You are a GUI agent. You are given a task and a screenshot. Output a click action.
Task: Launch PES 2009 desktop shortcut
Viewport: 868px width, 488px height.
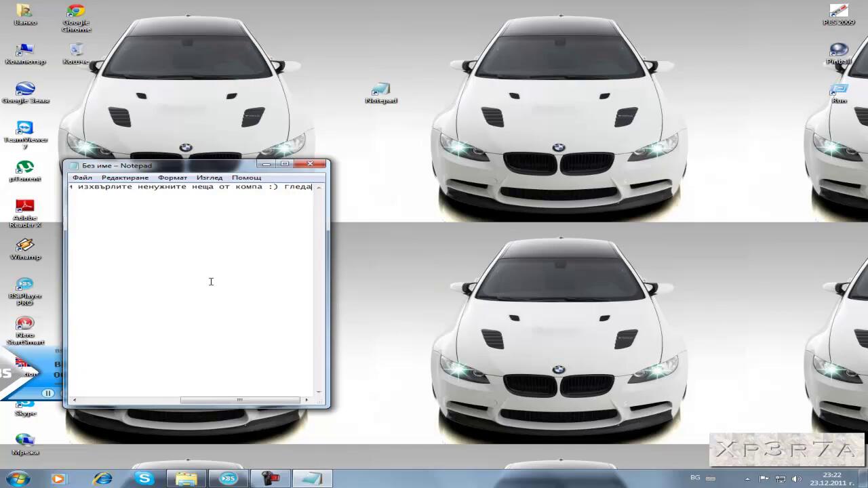pos(839,14)
